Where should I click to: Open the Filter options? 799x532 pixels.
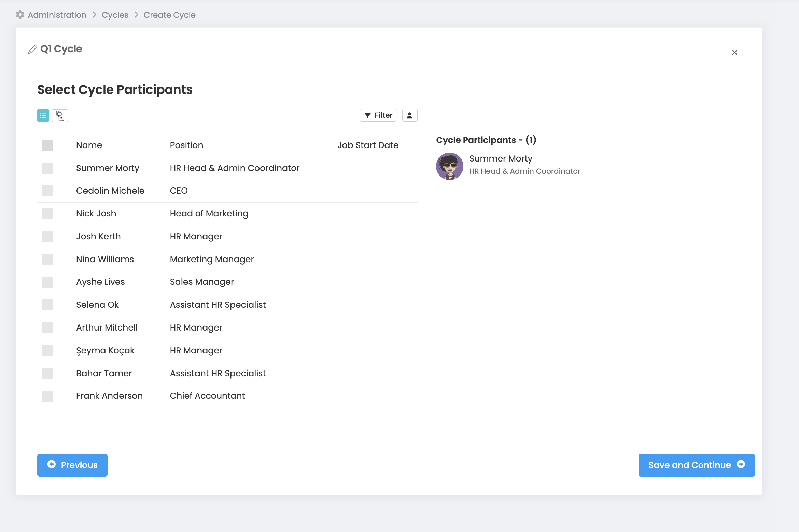(x=378, y=115)
